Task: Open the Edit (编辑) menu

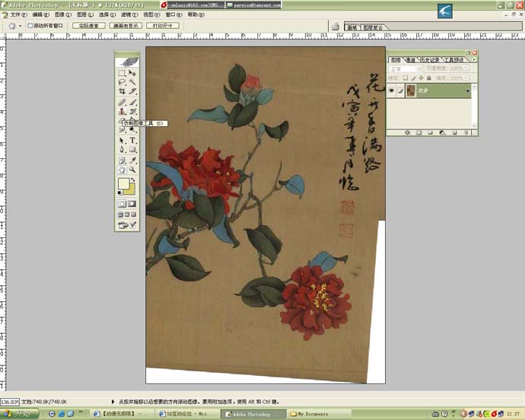Action: 40,14
